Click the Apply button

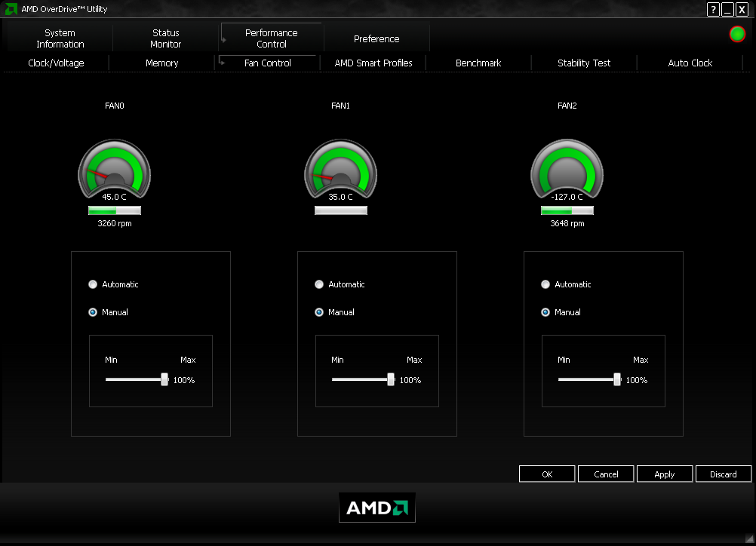click(x=665, y=474)
